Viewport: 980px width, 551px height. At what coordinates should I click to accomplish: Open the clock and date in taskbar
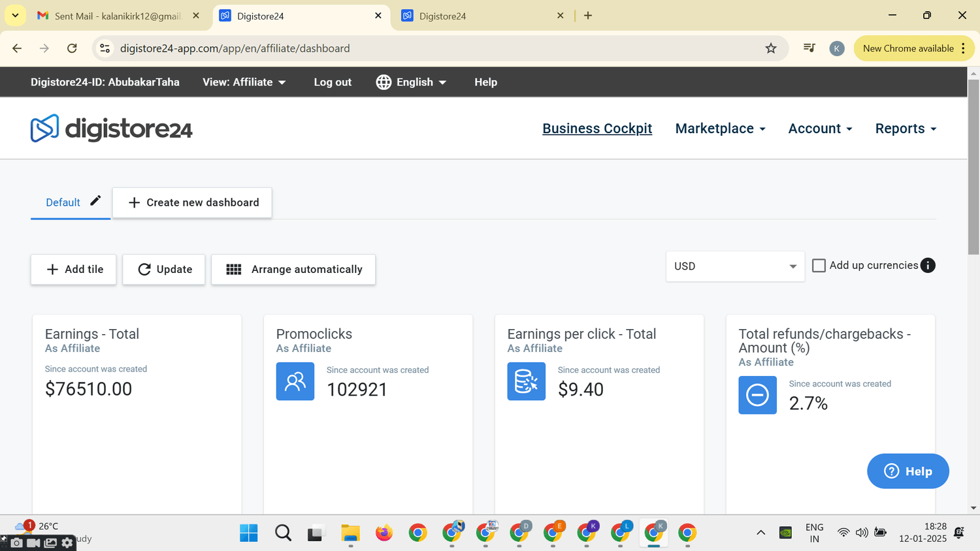click(923, 532)
